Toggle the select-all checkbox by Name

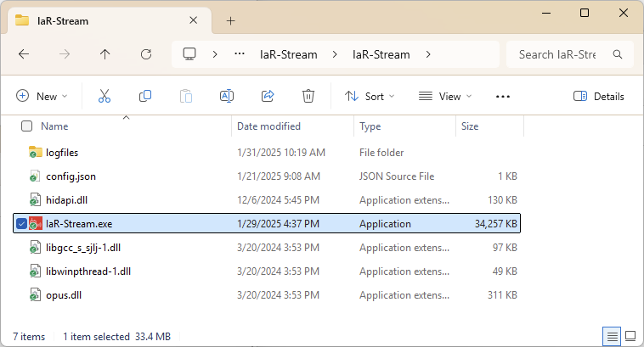click(x=26, y=126)
